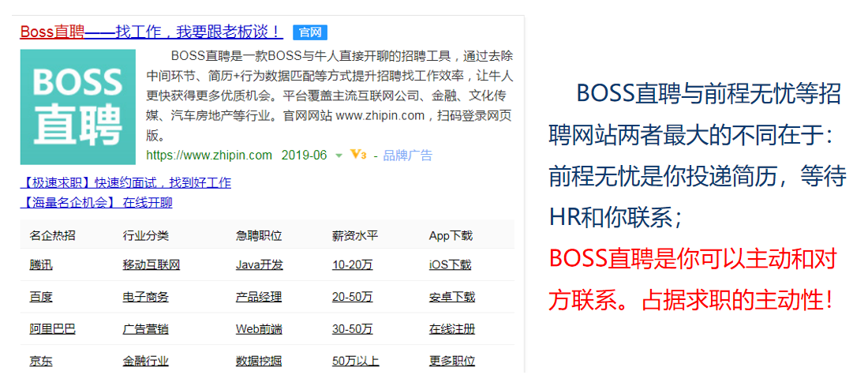Click the blue 官网 badge

pos(309,32)
